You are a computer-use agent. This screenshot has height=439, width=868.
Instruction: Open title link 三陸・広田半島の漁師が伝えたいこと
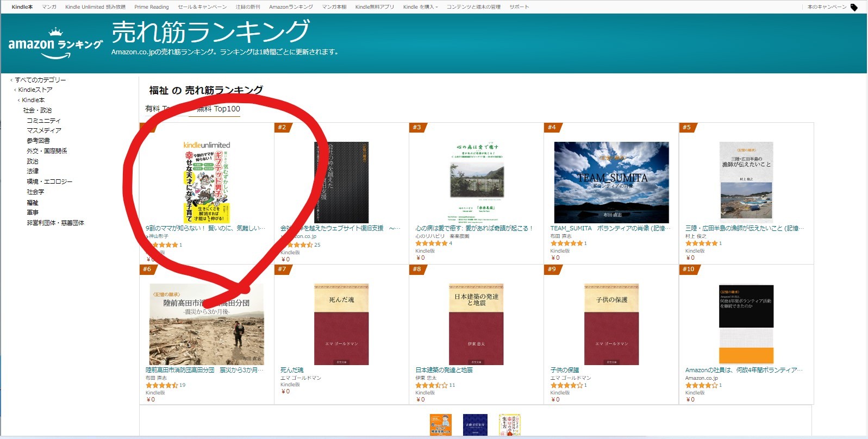744,228
